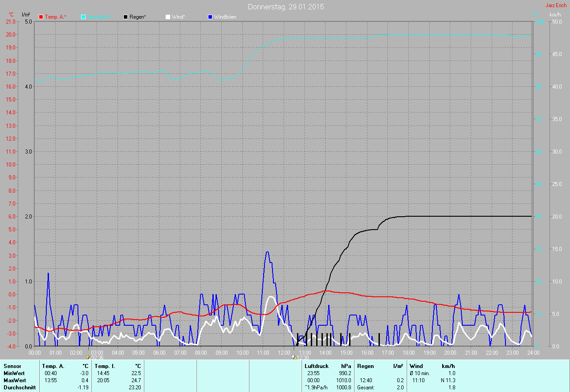Select the average indoor temperature "23.20"
The image size is (570, 392).
point(134,388)
